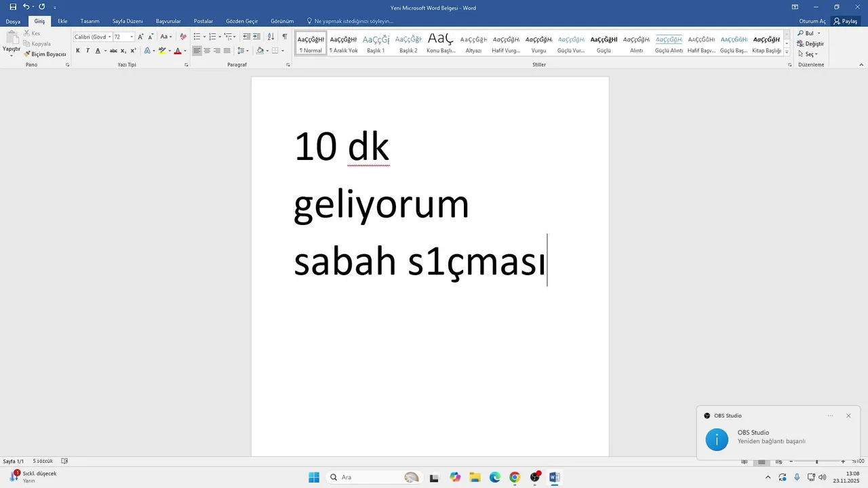Open Yazı Tipi dialog launcher

click(x=186, y=64)
